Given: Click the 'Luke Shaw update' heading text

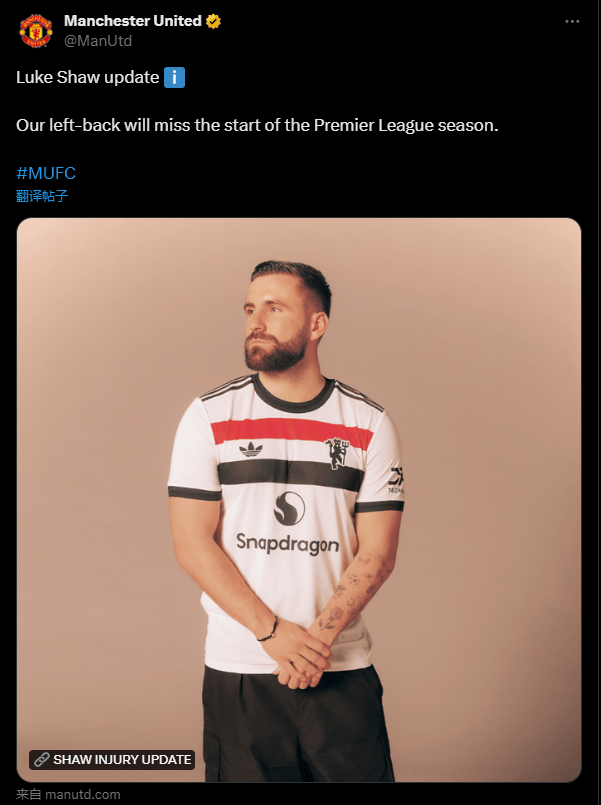Looking at the screenshot, I should [88, 78].
